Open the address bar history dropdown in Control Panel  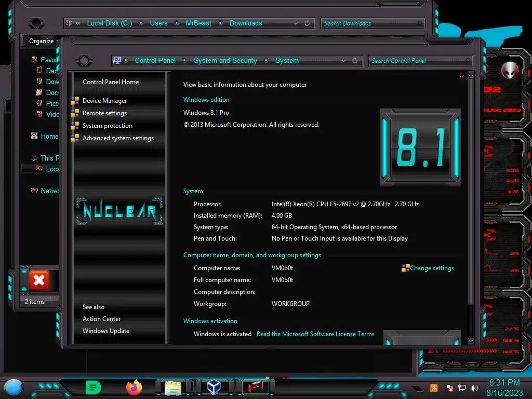(x=344, y=61)
